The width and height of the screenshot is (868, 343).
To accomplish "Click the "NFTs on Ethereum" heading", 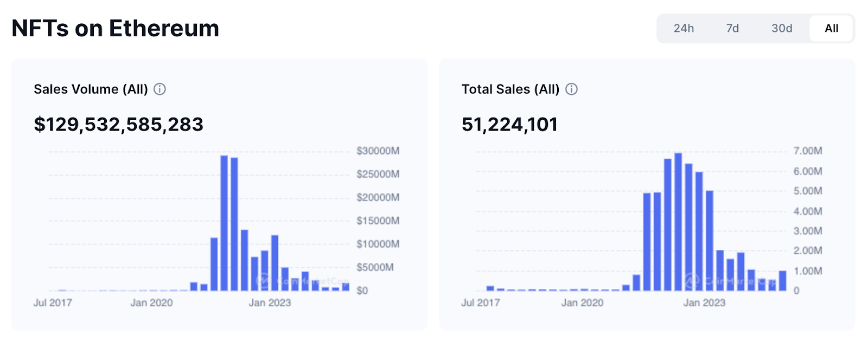I will (116, 28).
